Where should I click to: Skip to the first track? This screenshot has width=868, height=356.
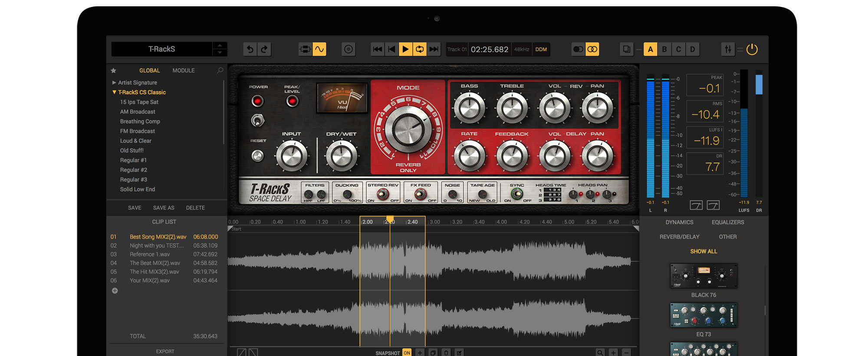coord(378,49)
